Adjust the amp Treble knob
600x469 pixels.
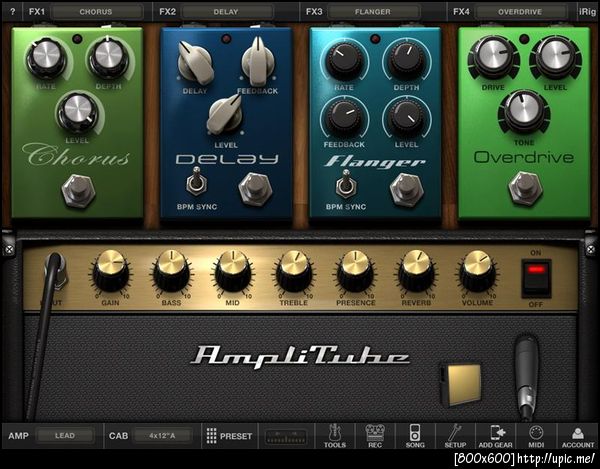294,271
